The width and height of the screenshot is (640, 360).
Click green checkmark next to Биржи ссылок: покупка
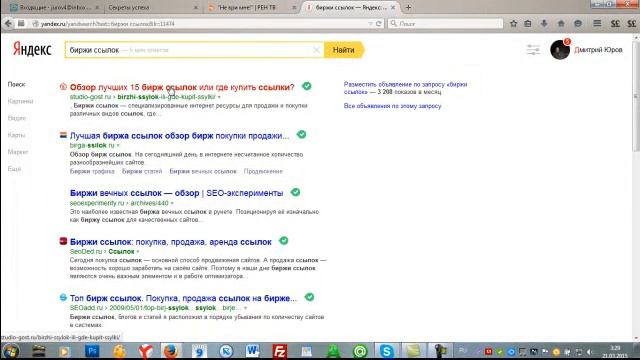[284, 241]
